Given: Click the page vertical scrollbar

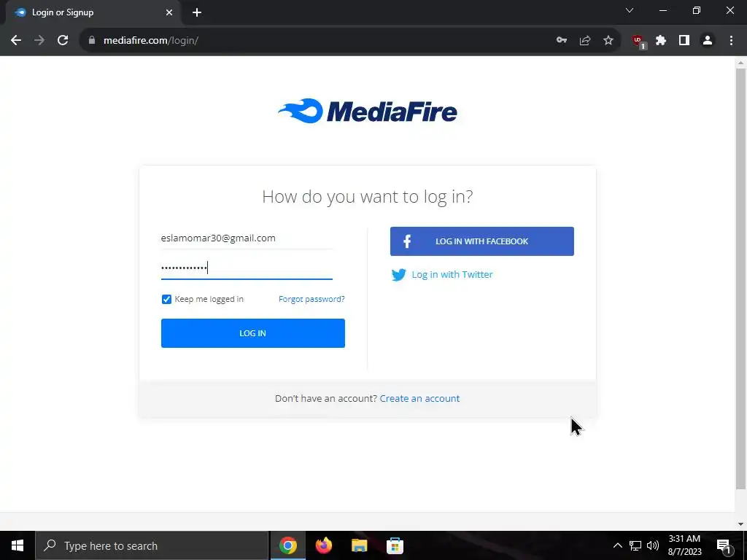Looking at the screenshot, I should (740, 279).
